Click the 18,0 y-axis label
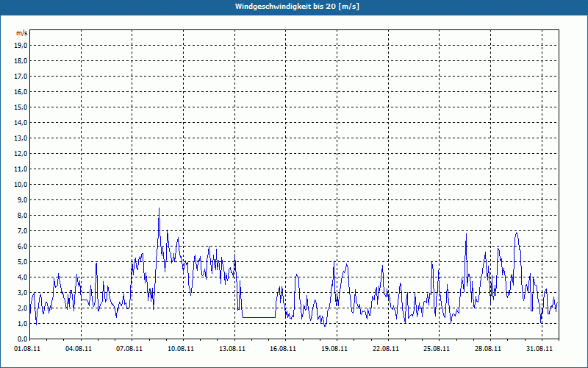588x368 pixels. click(x=21, y=61)
